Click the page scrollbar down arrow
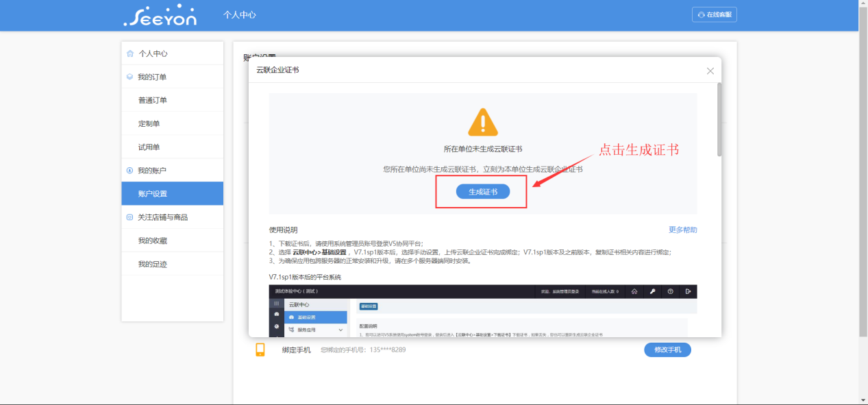 (863, 400)
